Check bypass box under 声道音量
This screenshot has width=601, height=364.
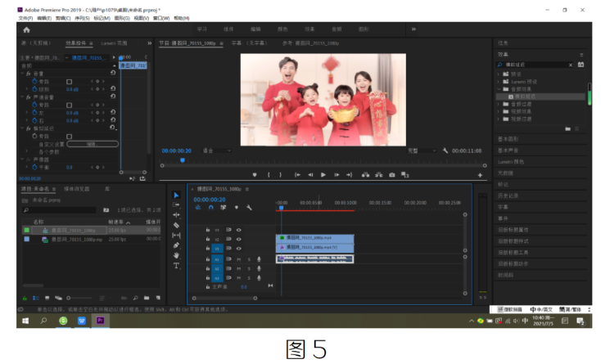coord(70,105)
